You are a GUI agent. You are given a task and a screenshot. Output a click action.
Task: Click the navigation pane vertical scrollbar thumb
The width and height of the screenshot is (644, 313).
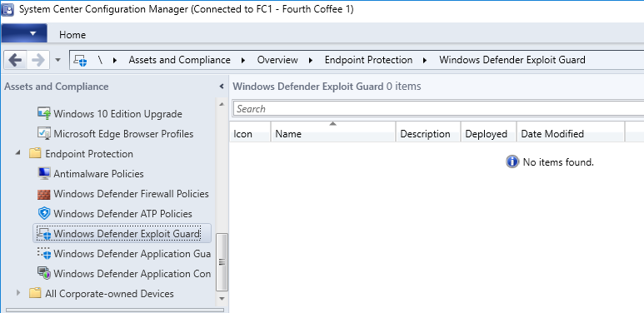coord(222,262)
